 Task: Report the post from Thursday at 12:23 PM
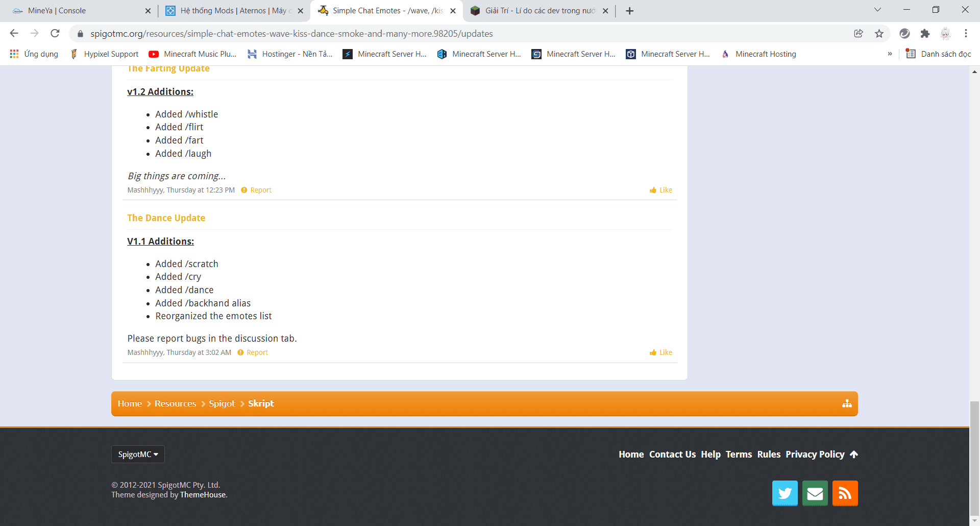[256, 190]
